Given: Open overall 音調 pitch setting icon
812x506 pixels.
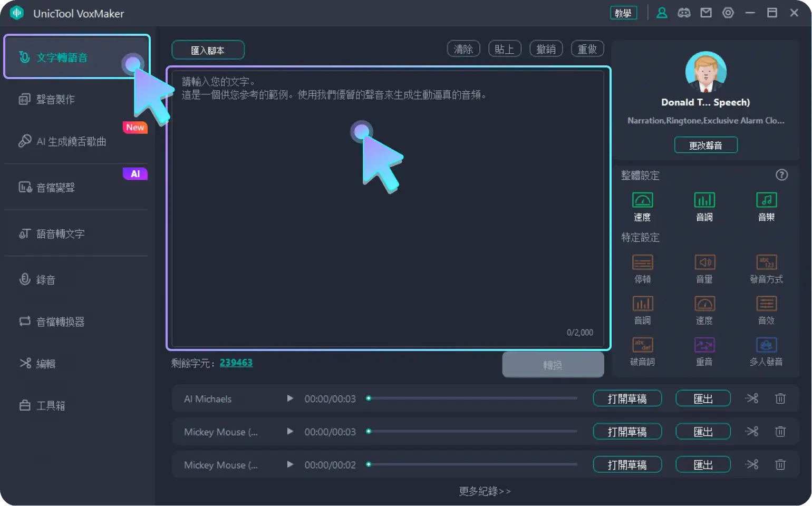Looking at the screenshot, I should [704, 200].
